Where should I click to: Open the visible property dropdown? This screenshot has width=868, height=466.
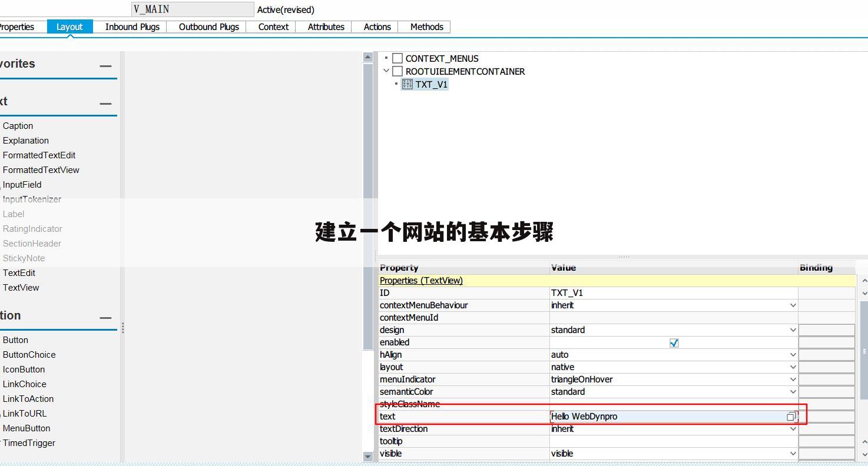tap(794, 453)
